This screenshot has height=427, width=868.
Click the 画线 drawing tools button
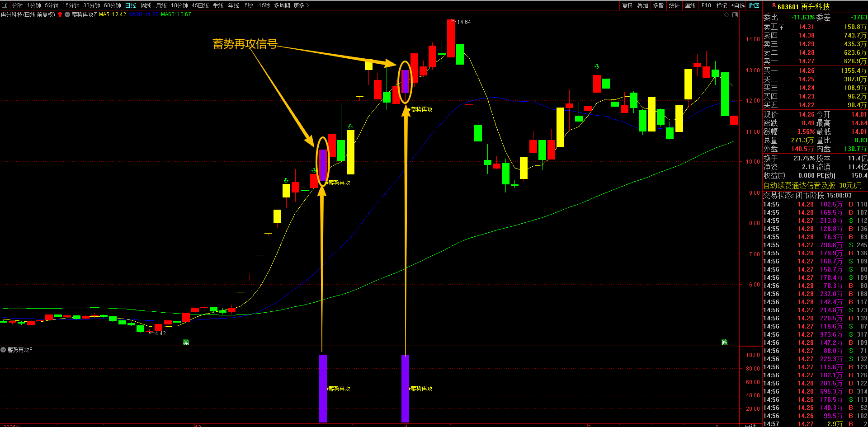(x=690, y=5)
